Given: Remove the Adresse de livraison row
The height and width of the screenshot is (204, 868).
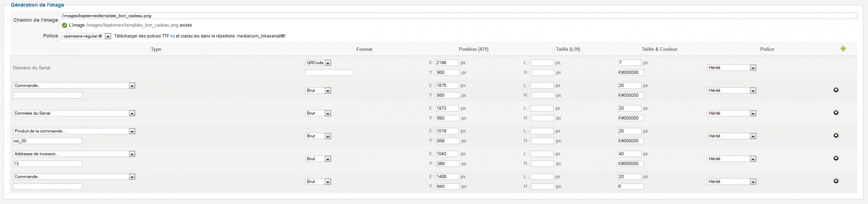Looking at the screenshot, I should pyautogui.click(x=836, y=158).
